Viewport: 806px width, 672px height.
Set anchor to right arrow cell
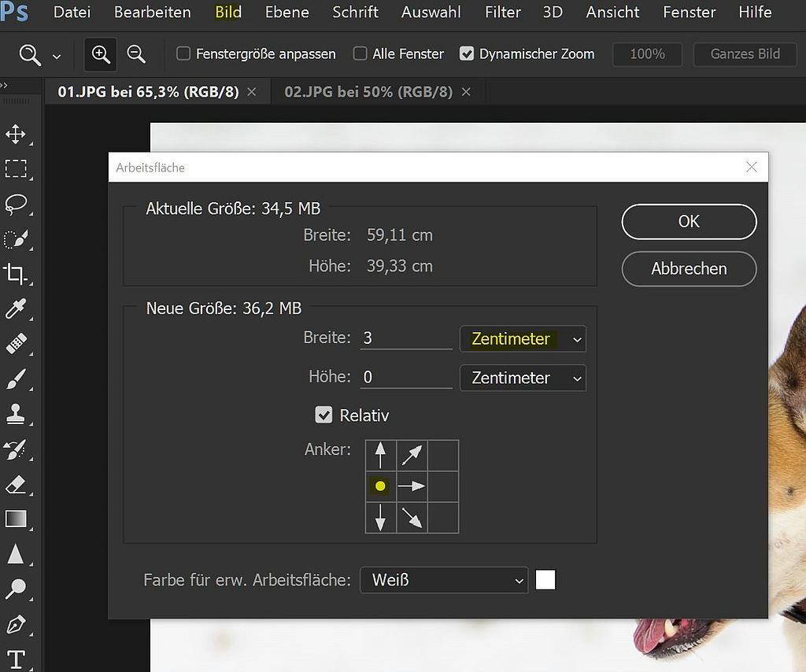pyautogui.click(x=412, y=486)
